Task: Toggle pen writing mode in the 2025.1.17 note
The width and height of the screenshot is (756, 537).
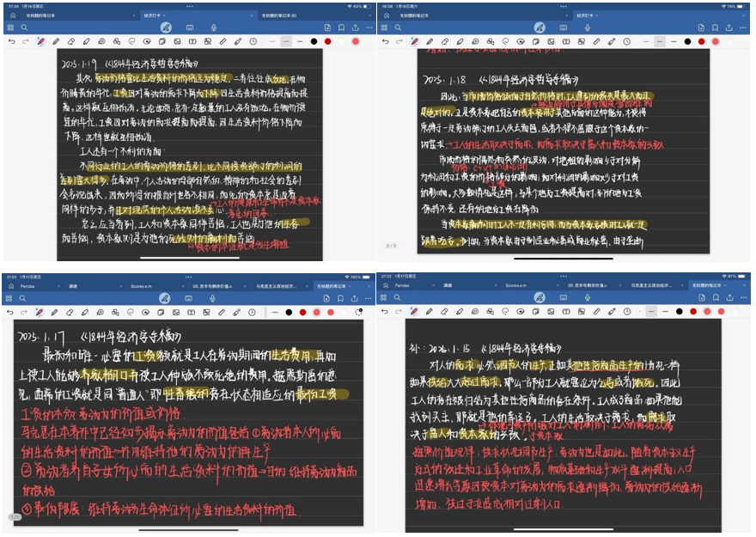Action: (165, 297)
